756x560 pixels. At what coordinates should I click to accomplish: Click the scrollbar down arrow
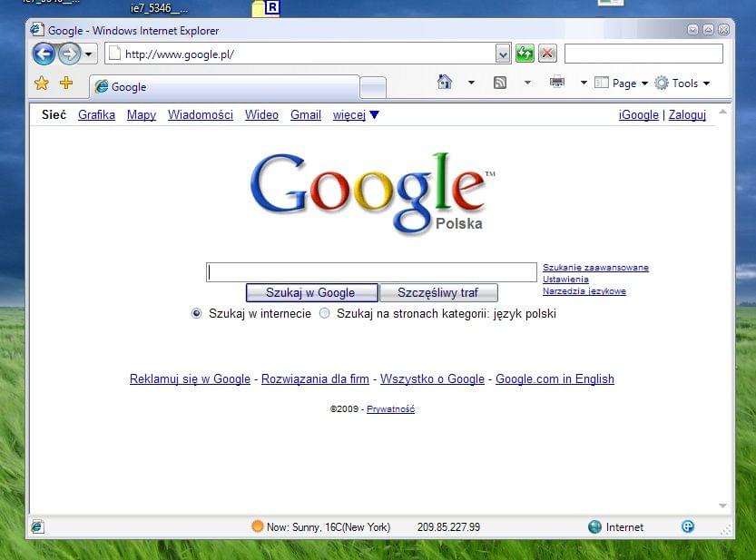click(x=722, y=506)
